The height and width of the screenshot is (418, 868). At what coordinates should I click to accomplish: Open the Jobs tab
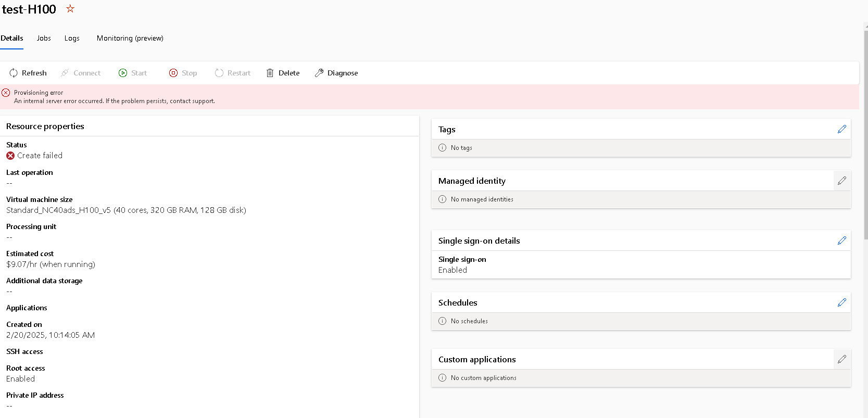44,38
